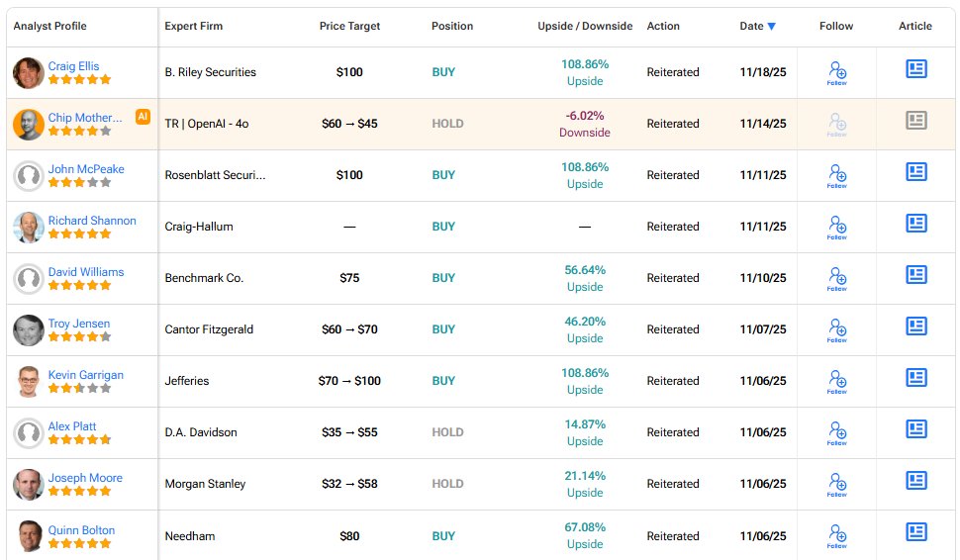
Task: Sort by Position column header
Action: click(x=452, y=26)
